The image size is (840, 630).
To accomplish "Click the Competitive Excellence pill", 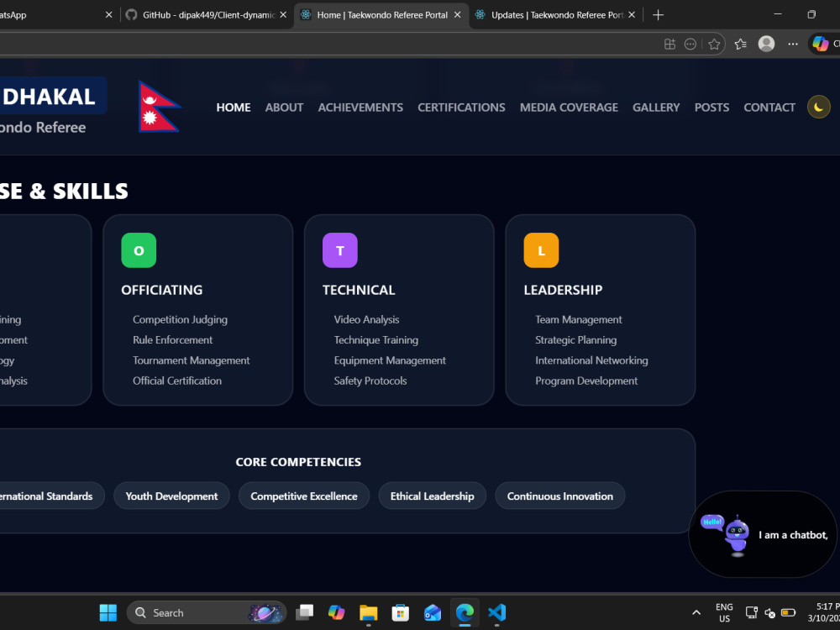I will (x=304, y=496).
